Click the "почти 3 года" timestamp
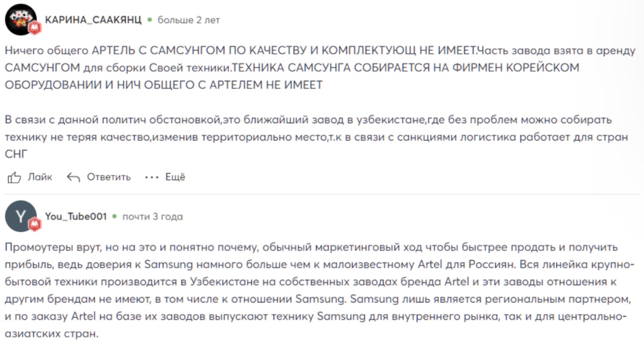Viewport: 644px width, 350px height. [153, 216]
